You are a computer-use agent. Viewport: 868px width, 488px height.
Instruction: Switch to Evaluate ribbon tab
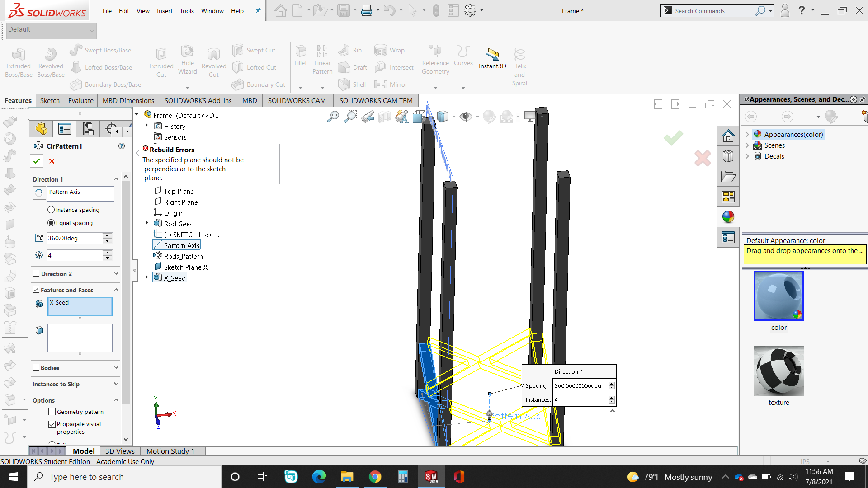(x=81, y=100)
